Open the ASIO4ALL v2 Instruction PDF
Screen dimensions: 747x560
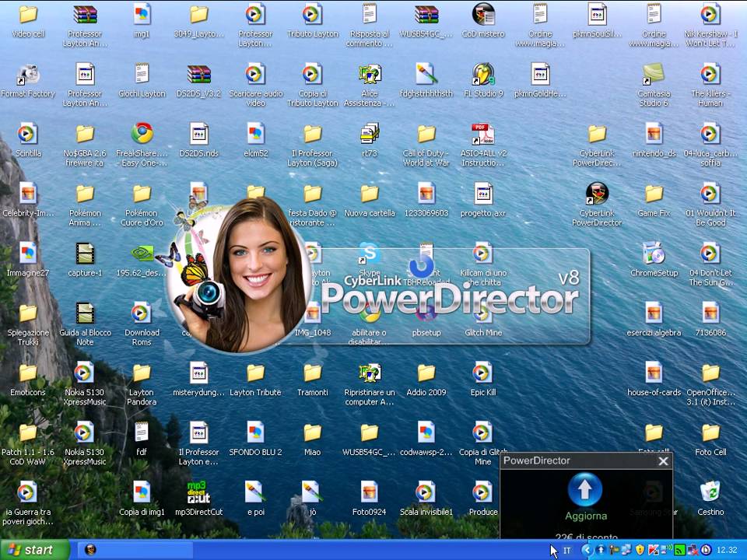tap(483, 135)
